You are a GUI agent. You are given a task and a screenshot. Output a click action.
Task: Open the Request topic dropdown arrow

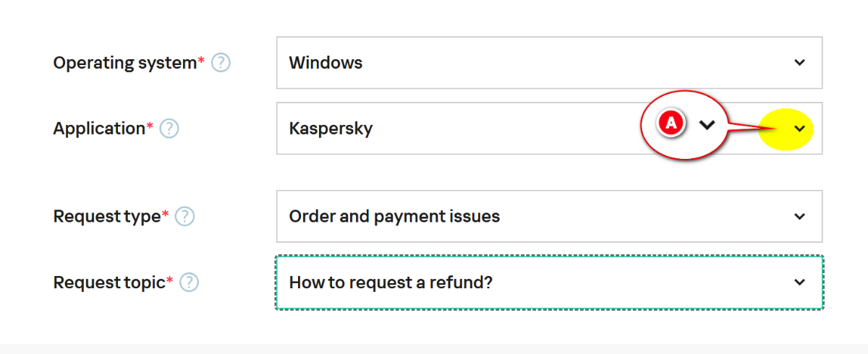(799, 282)
